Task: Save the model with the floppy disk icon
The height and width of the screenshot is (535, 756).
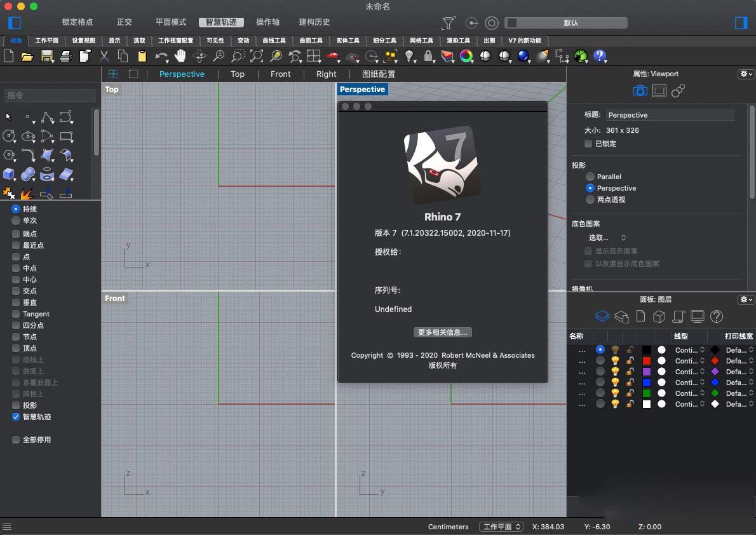Action: [x=47, y=57]
